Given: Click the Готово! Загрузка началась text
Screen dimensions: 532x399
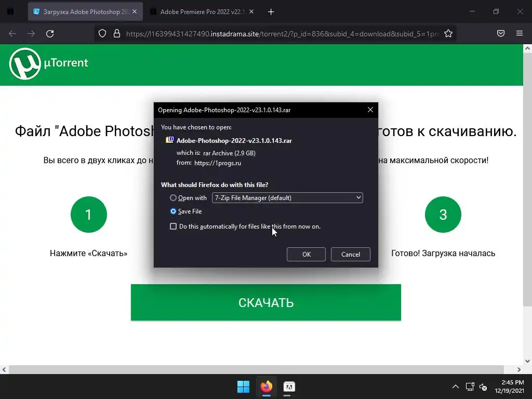Looking at the screenshot, I should (x=443, y=253).
